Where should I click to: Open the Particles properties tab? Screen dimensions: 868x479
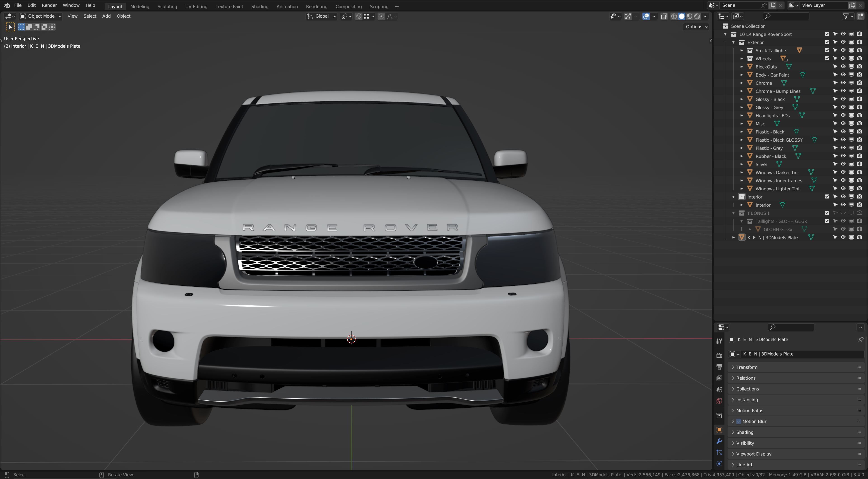719,452
